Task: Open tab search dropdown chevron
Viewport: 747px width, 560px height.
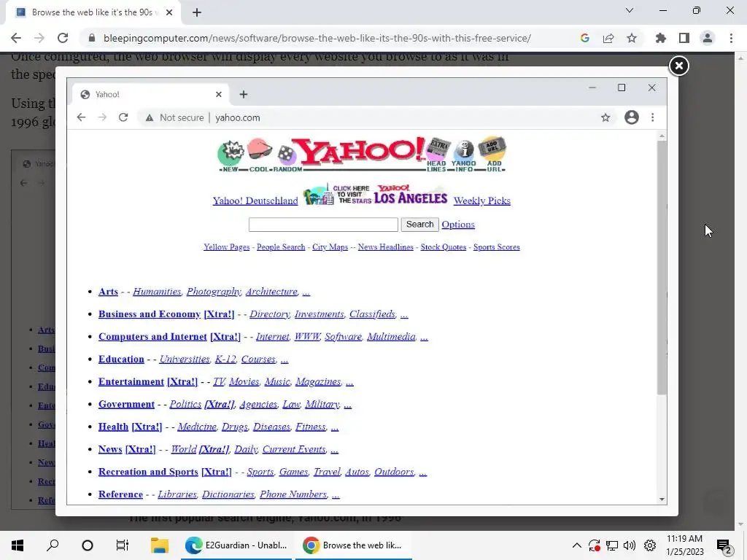Action: pos(630,10)
